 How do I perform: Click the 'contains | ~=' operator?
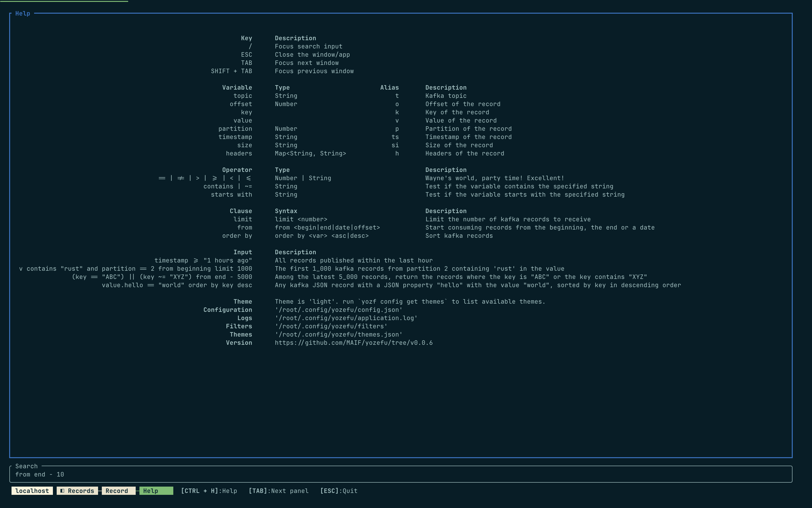click(228, 186)
